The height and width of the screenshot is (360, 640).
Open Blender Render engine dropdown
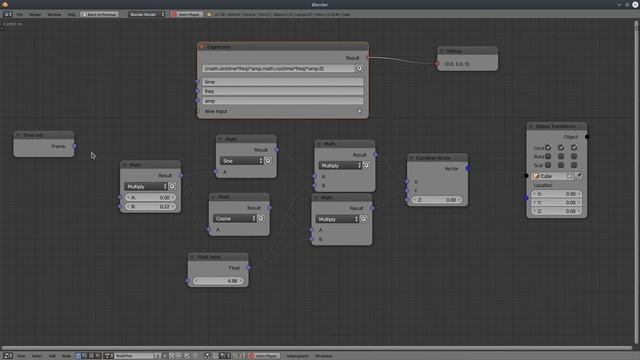coord(147,14)
